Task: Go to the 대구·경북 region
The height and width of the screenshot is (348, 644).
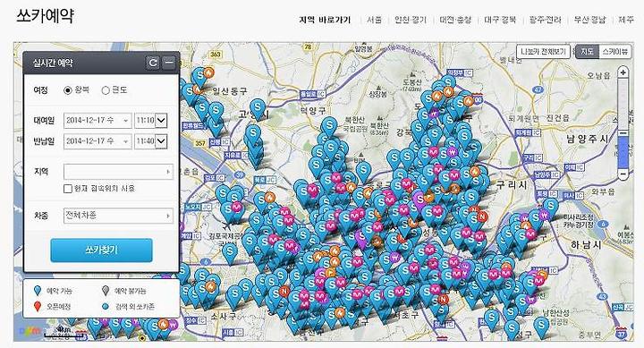Action: point(500,20)
